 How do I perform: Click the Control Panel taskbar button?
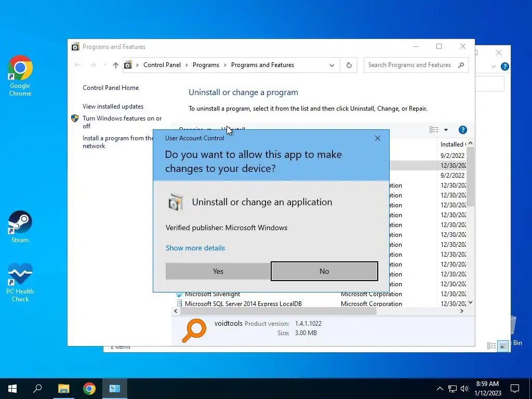(x=115, y=389)
